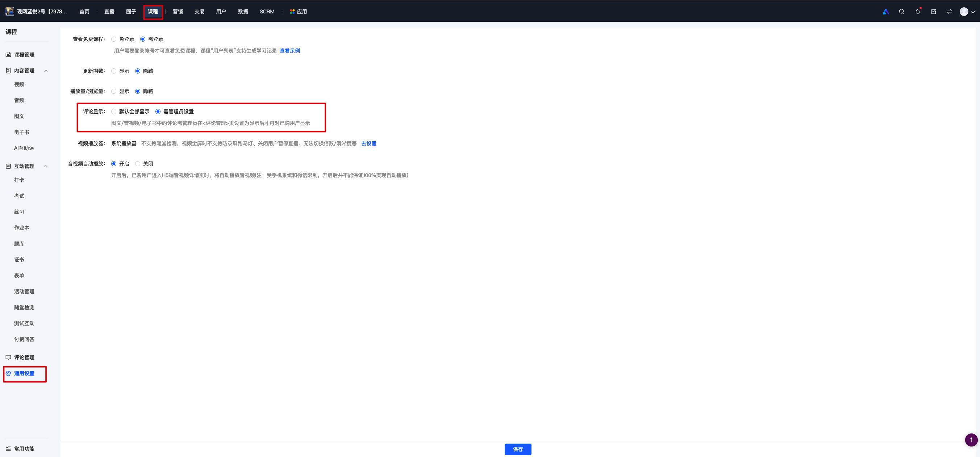Screen dimensions: 980x457
Task: Open the user avatar in top right
Action: pyautogui.click(x=964, y=12)
